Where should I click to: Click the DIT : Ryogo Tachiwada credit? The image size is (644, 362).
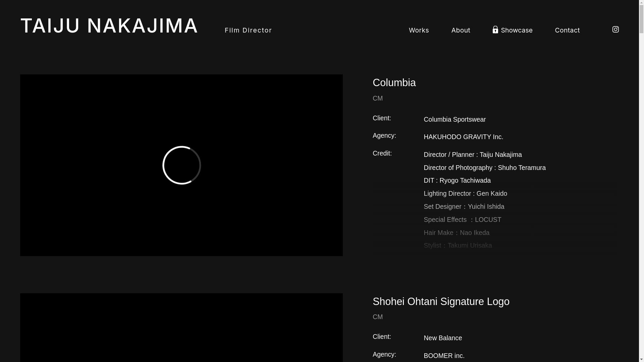[x=457, y=180]
